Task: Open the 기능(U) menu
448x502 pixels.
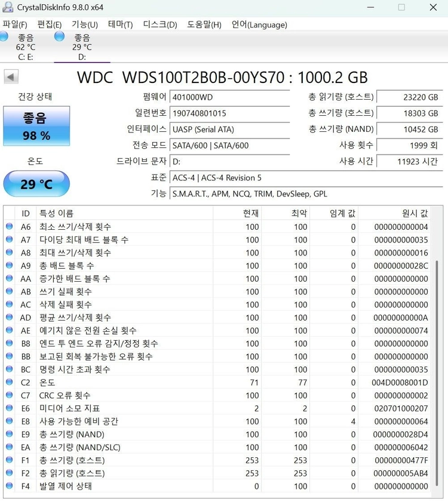Action: tap(85, 24)
